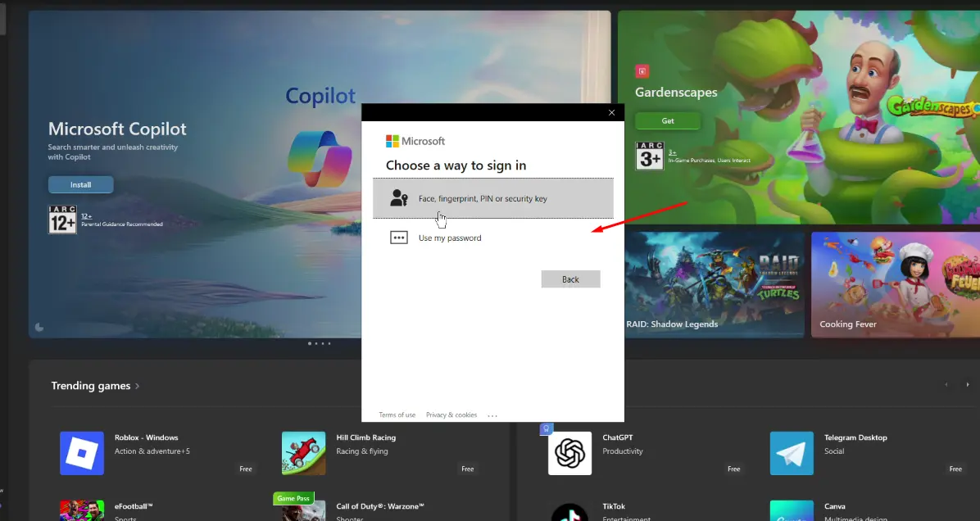Click the Canva app icon

(x=792, y=510)
